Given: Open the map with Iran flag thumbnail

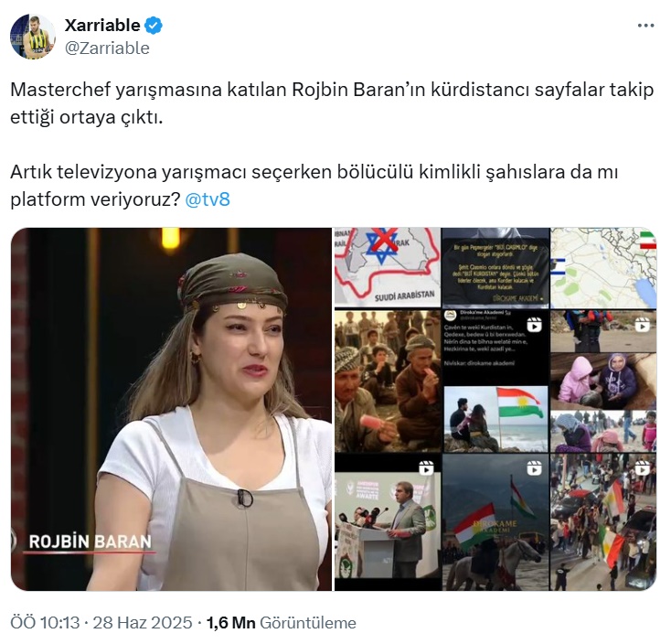Looking at the screenshot, I should click(x=603, y=268).
